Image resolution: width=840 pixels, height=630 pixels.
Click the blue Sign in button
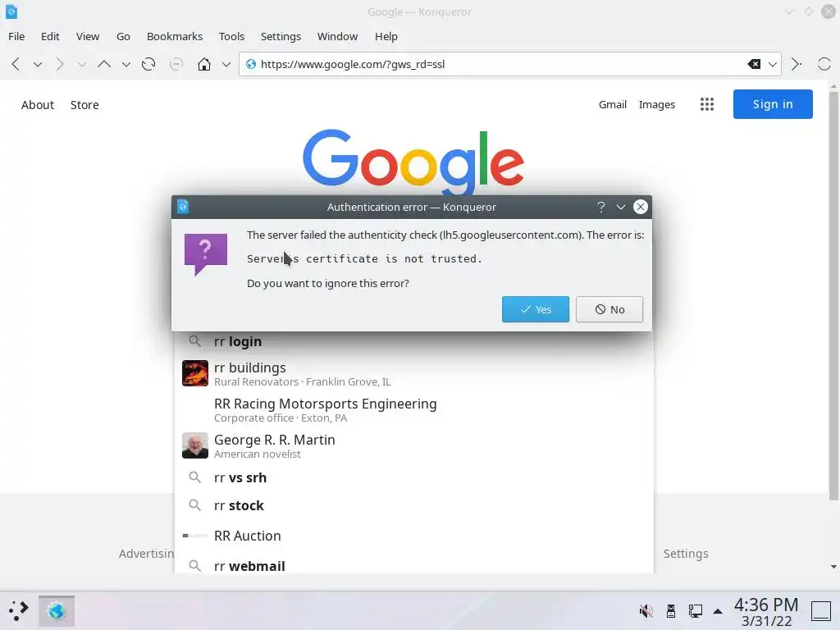click(773, 104)
